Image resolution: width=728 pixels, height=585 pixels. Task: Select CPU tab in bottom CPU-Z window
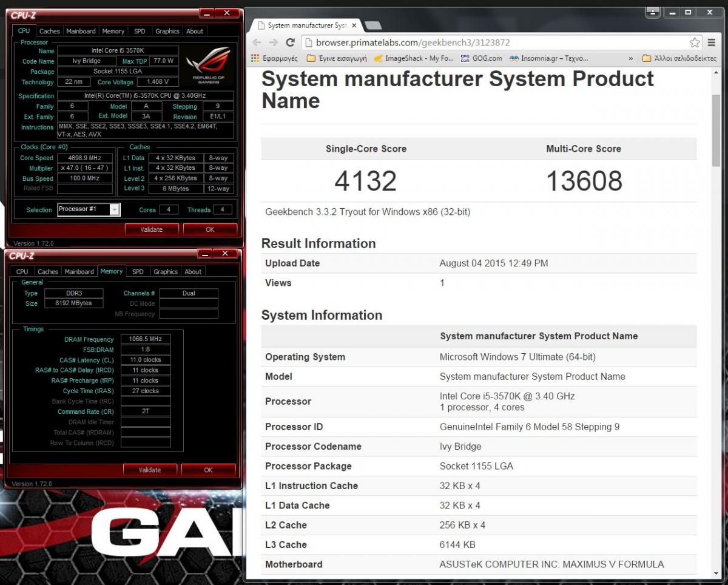click(x=22, y=271)
